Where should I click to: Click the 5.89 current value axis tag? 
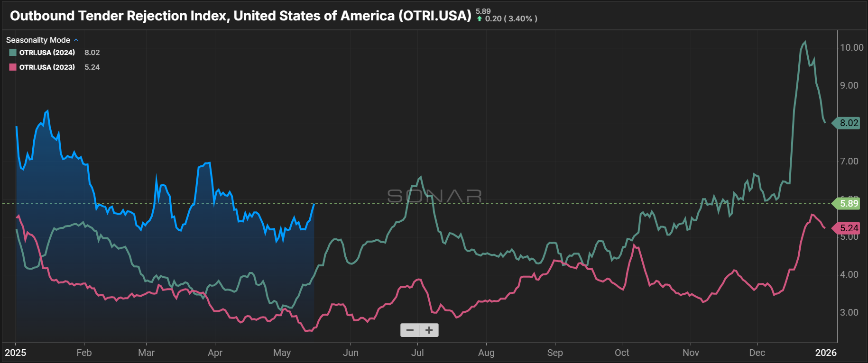849,203
